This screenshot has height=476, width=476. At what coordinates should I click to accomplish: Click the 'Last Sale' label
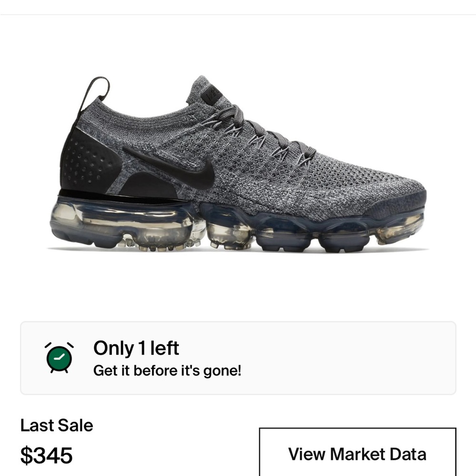57,426
